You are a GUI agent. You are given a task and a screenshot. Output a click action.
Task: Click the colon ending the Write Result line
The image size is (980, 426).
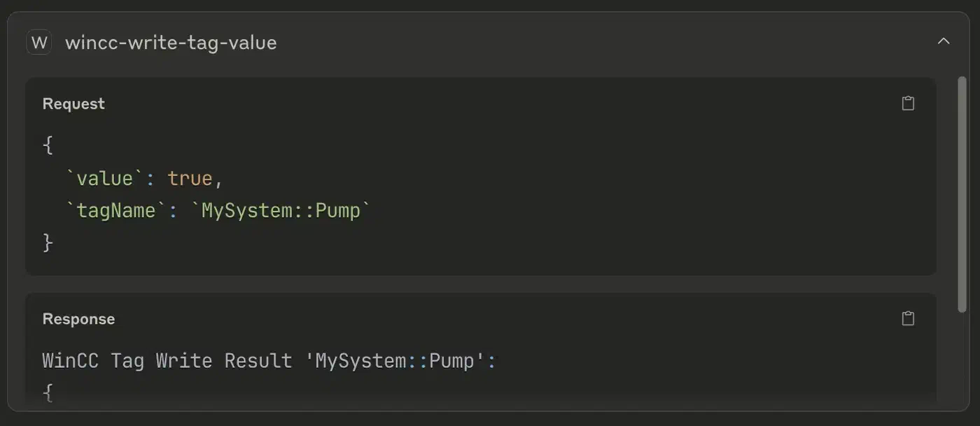click(491, 362)
